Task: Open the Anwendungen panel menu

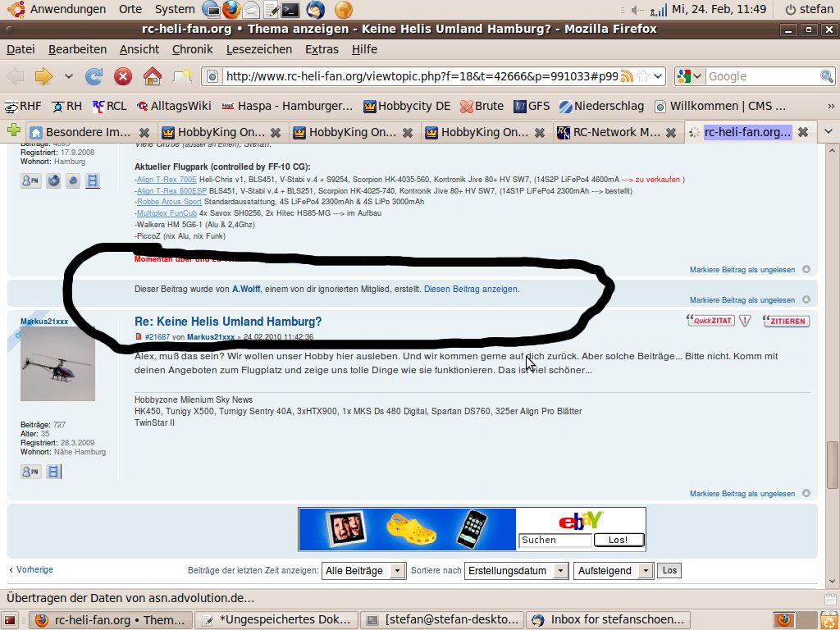Action: point(68,9)
